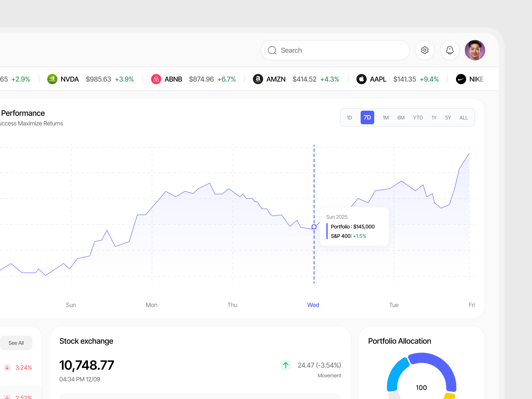Select the 7D tab on the performance chart
This screenshot has width=532, height=399.
click(367, 118)
